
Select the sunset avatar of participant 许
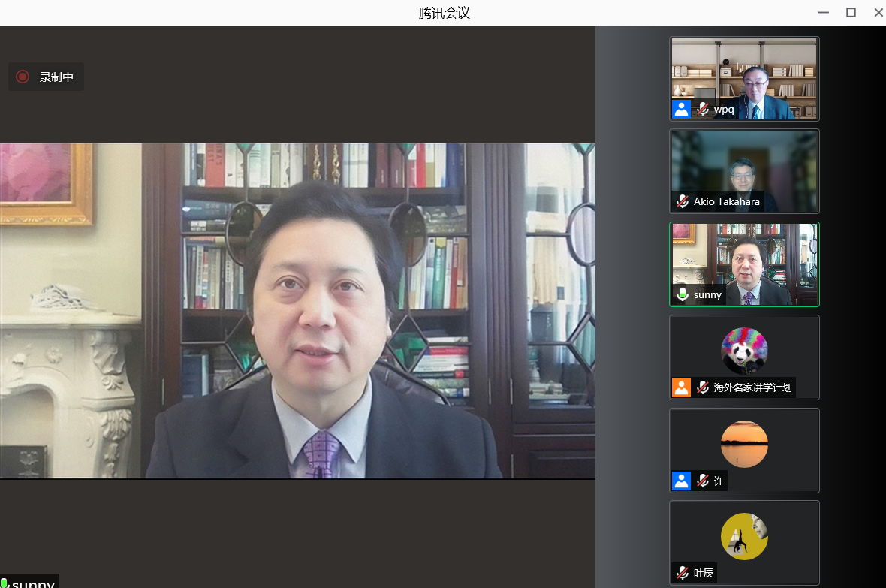click(744, 444)
